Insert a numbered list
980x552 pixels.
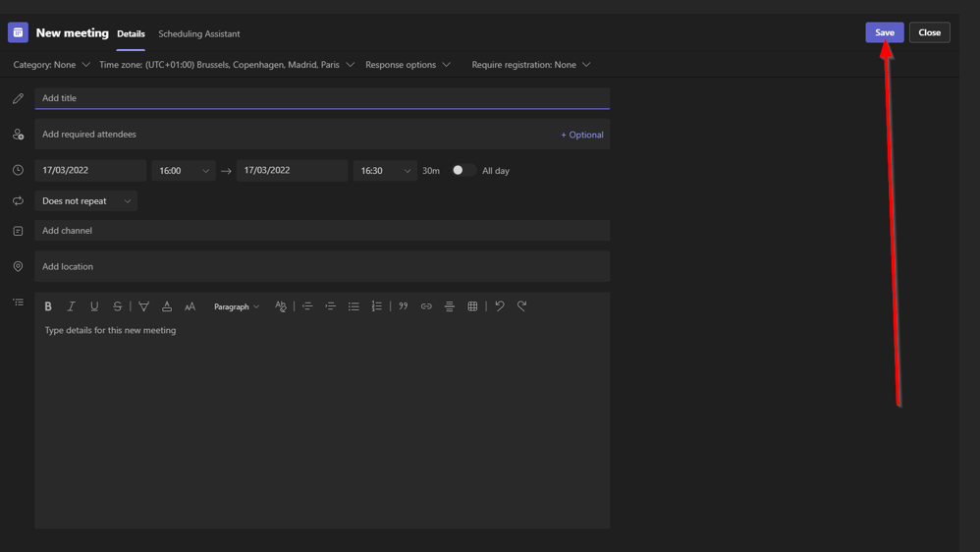377,306
